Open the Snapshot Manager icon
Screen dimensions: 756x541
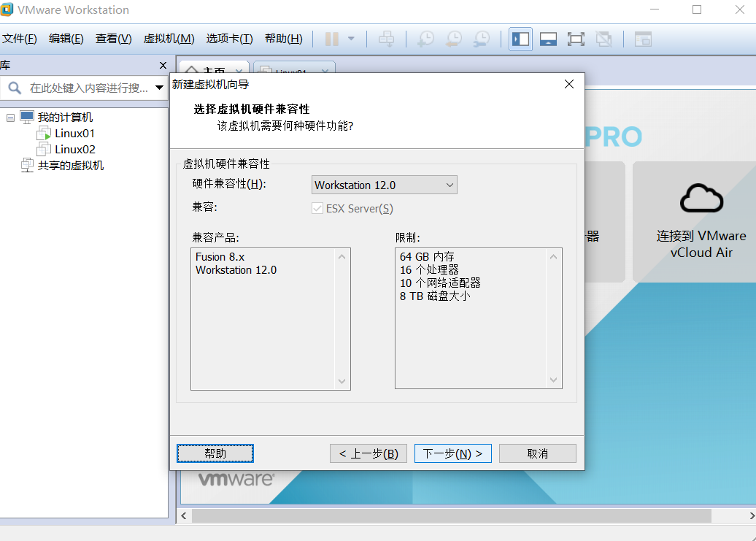(482, 39)
